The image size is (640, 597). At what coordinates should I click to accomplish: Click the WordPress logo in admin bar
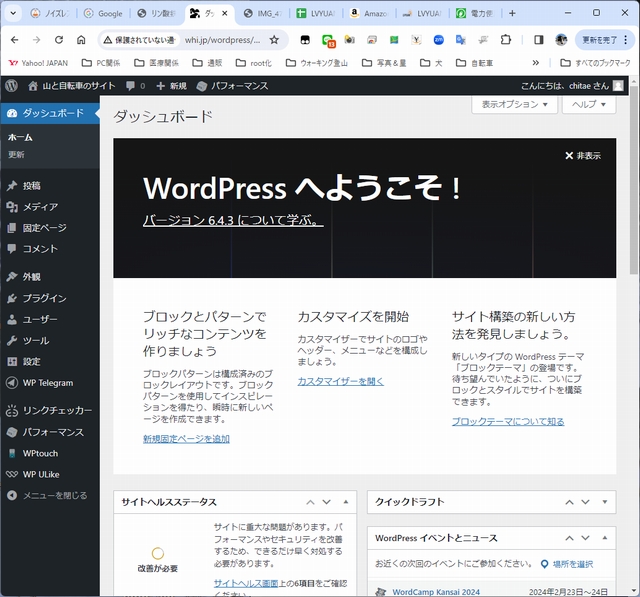(11, 86)
